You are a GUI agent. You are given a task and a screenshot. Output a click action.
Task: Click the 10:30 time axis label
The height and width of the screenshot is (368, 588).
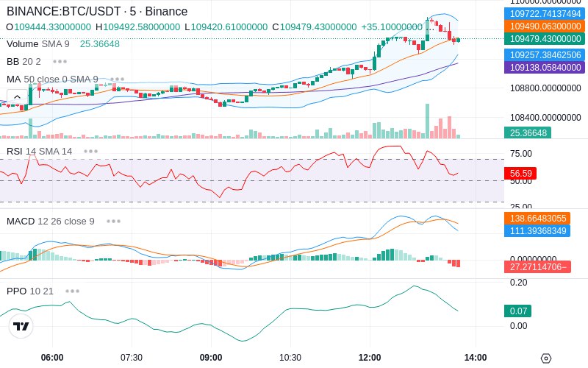[x=290, y=358]
